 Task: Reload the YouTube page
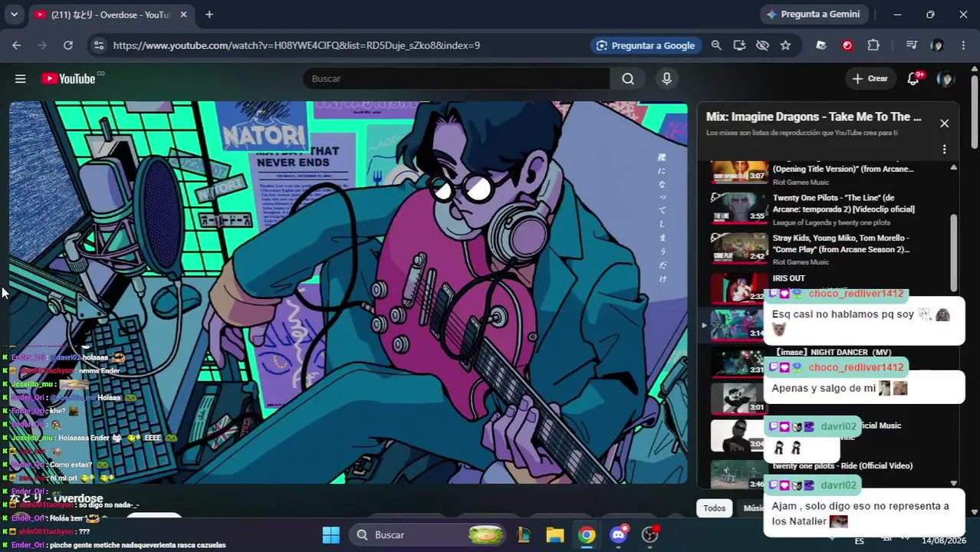coord(68,45)
